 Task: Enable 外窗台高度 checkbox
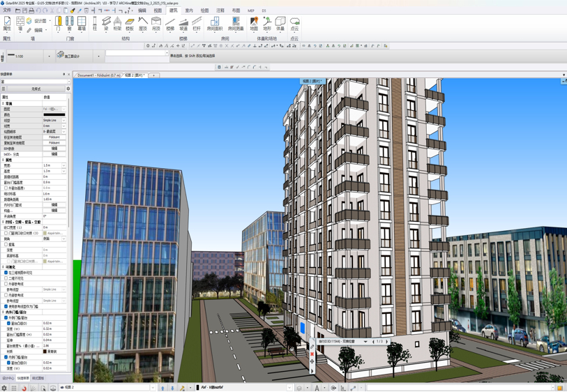point(6,188)
